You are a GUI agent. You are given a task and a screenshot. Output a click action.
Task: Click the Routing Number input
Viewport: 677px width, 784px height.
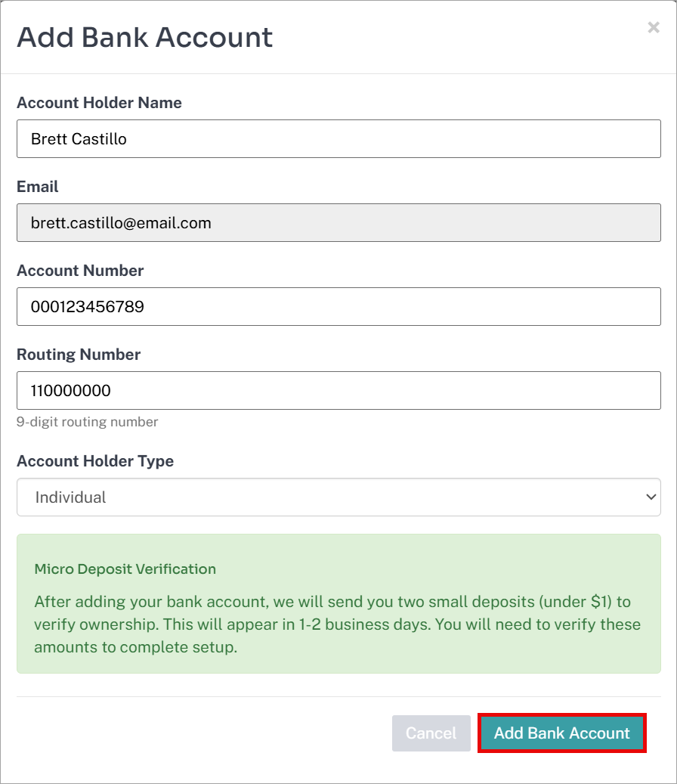[x=338, y=391]
